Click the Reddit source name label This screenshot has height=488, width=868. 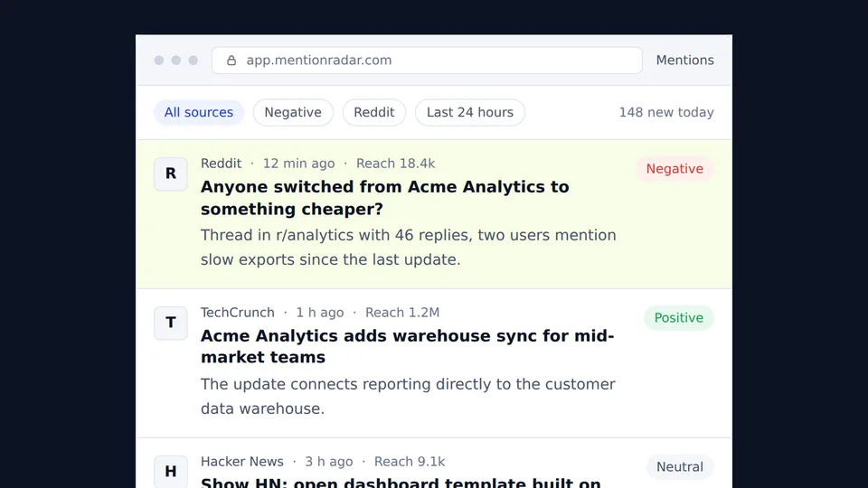[221, 164]
